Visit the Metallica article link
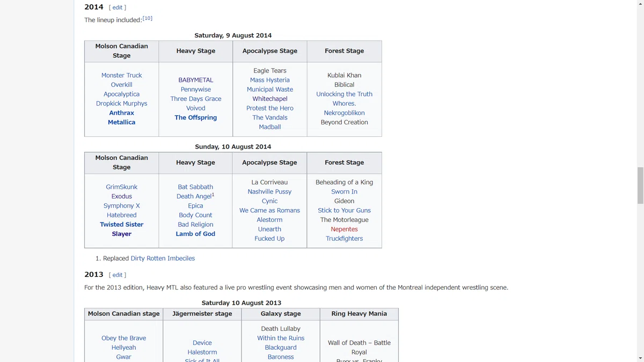This screenshot has width=644, height=362. coord(122,122)
